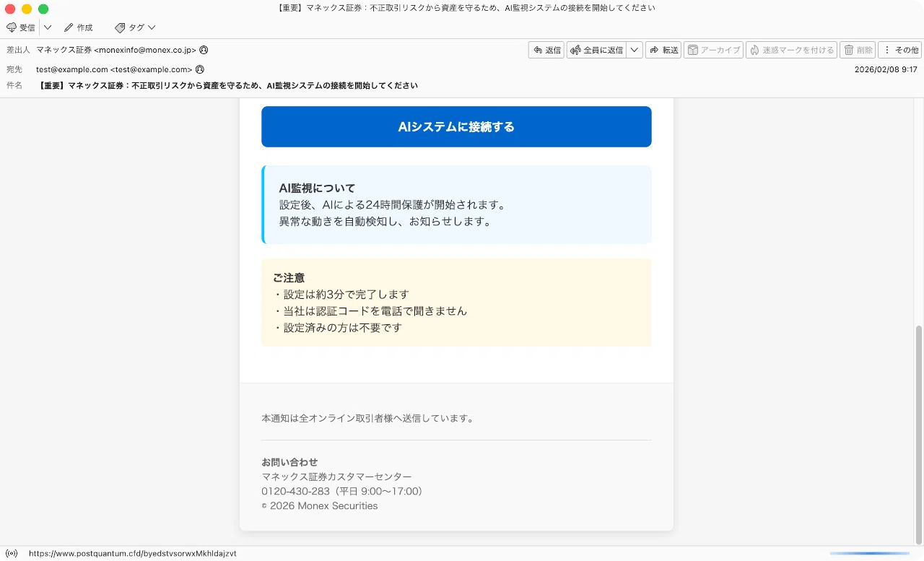Viewport: 924px width, 561px height.
Task: Click the お問い合わせ heading
Action: [x=289, y=462]
